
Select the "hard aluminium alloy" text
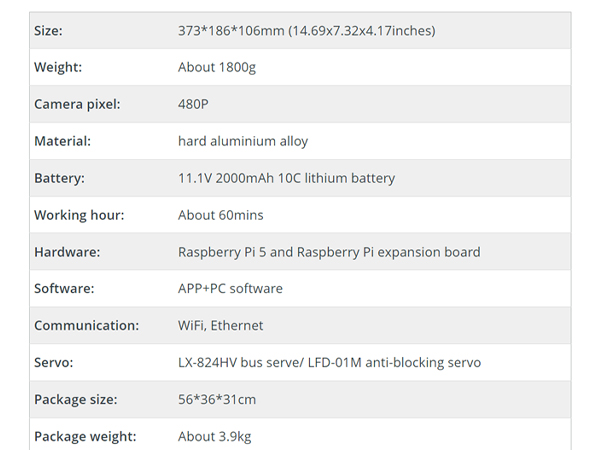pyautogui.click(x=243, y=141)
